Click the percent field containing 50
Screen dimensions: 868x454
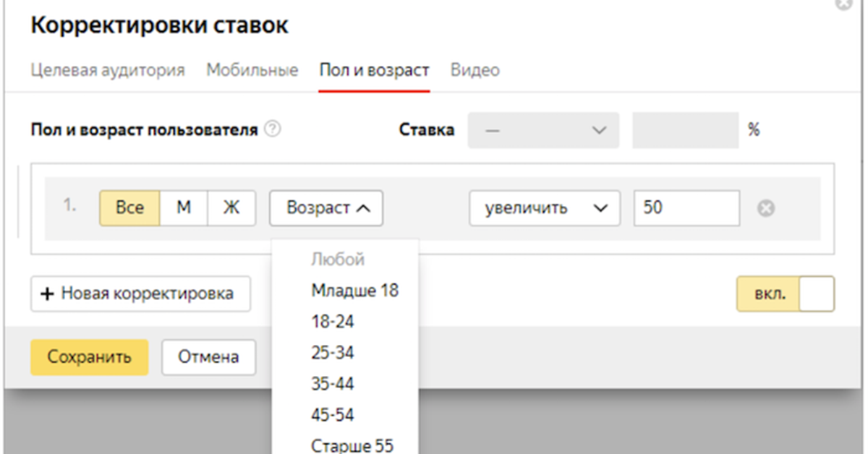(686, 208)
